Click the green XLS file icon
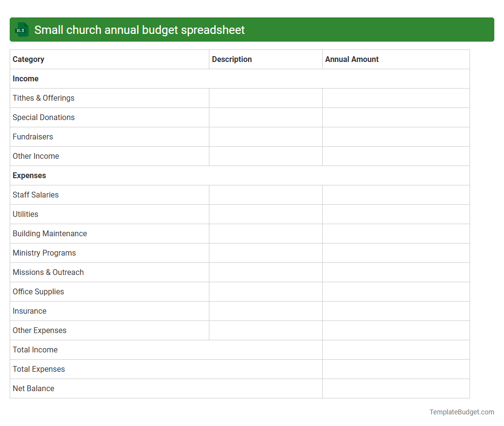The height and width of the screenshot is (426, 504). pyautogui.click(x=21, y=30)
